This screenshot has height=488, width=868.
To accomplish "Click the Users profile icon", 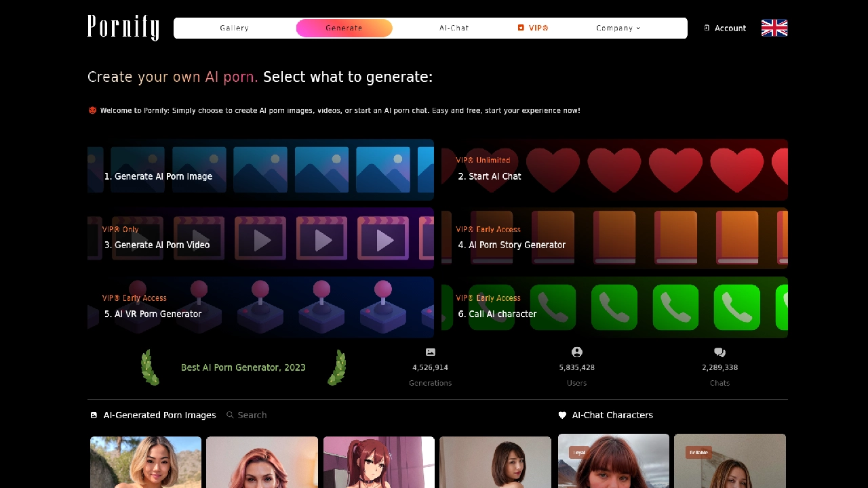I will click(576, 352).
